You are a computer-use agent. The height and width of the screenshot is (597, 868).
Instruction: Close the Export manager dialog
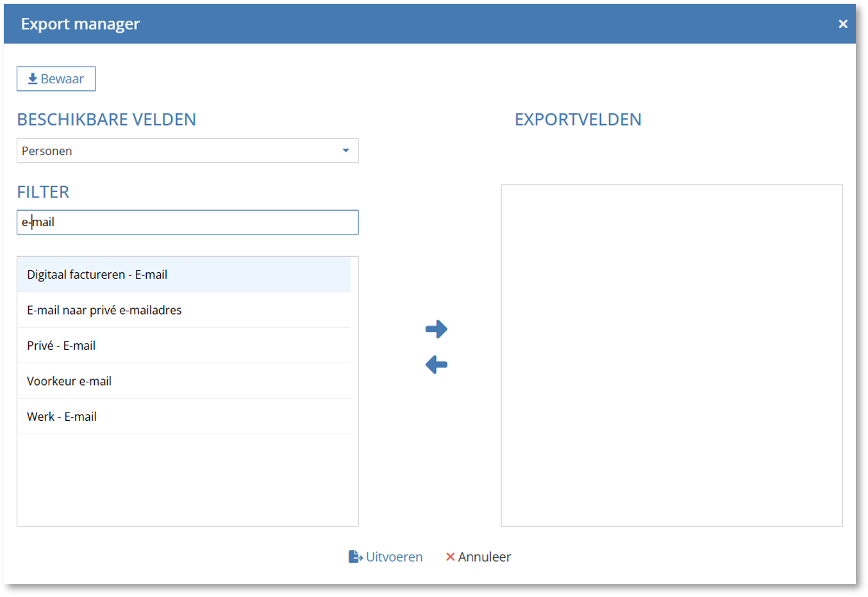pyautogui.click(x=842, y=24)
